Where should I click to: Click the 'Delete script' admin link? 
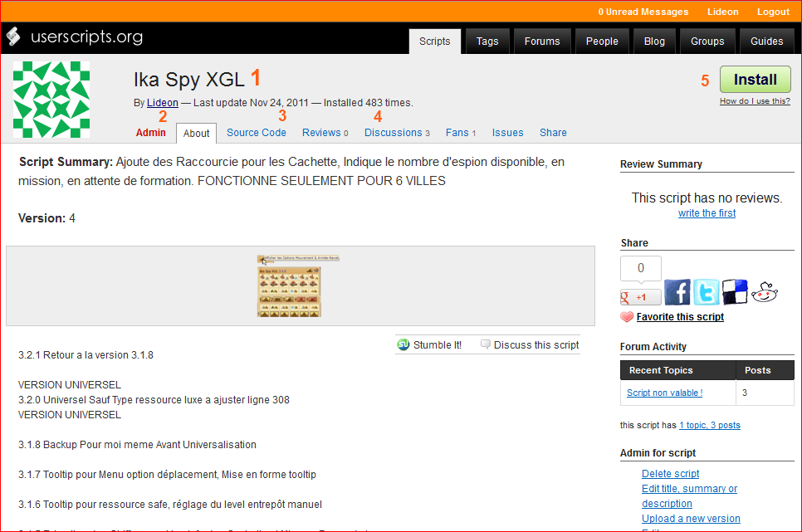671,474
